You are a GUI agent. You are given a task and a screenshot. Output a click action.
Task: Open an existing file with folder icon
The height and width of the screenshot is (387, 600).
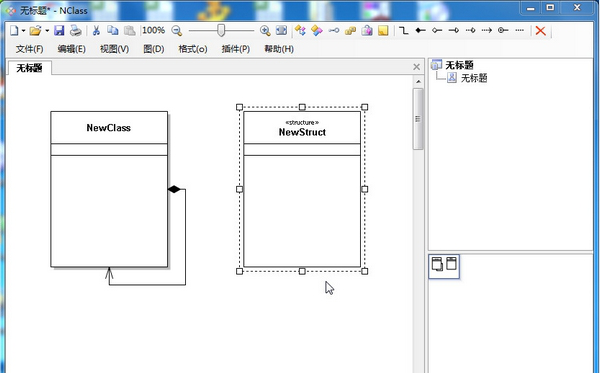tap(35, 30)
